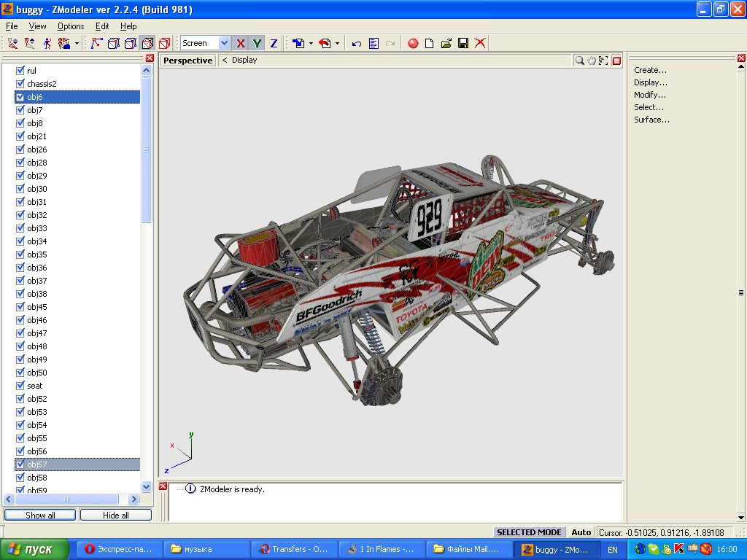Uncheck the chassis2 object checkbox

(20, 84)
